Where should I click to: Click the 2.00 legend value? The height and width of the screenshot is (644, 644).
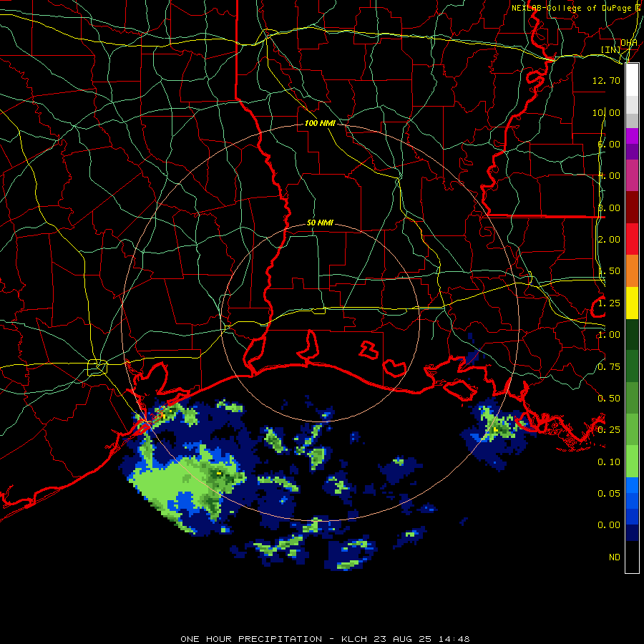pyautogui.click(x=609, y=240)
